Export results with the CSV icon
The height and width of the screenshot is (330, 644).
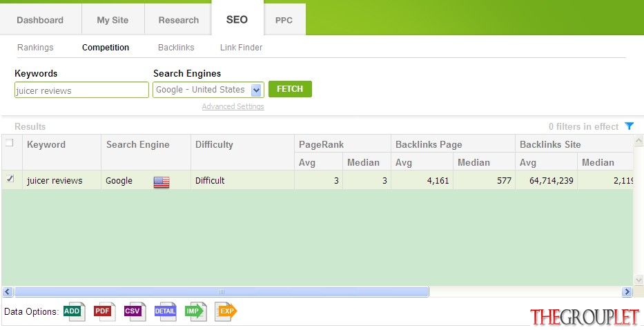click(135, 311)
